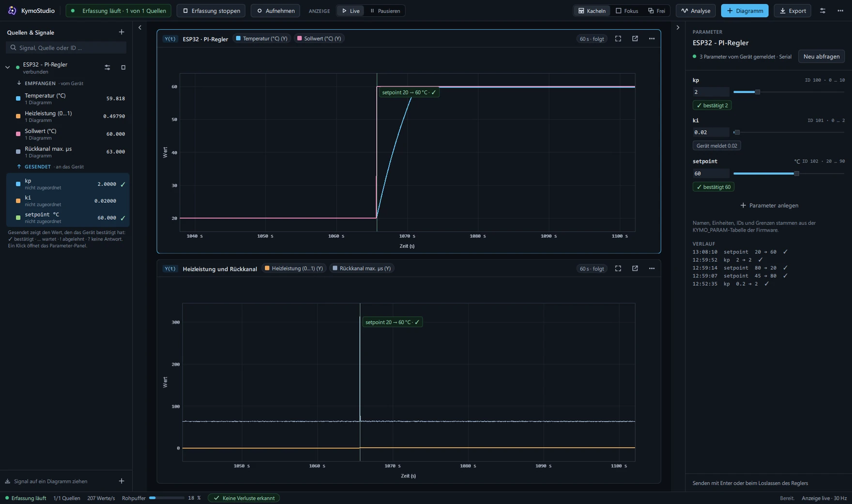Open more options for Heizleistung chart
The height and width of the screenshot is (504, 852).
[652, 268]
